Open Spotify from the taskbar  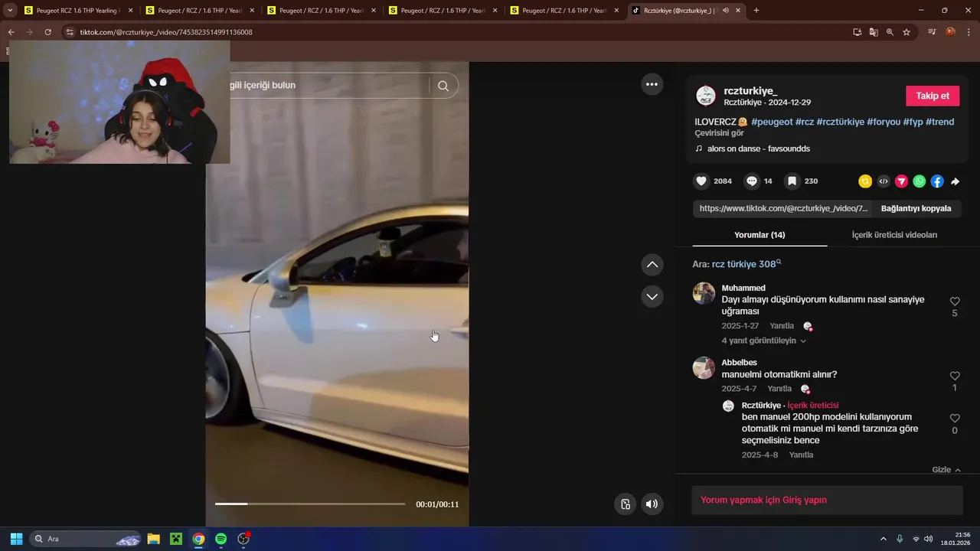220,539
